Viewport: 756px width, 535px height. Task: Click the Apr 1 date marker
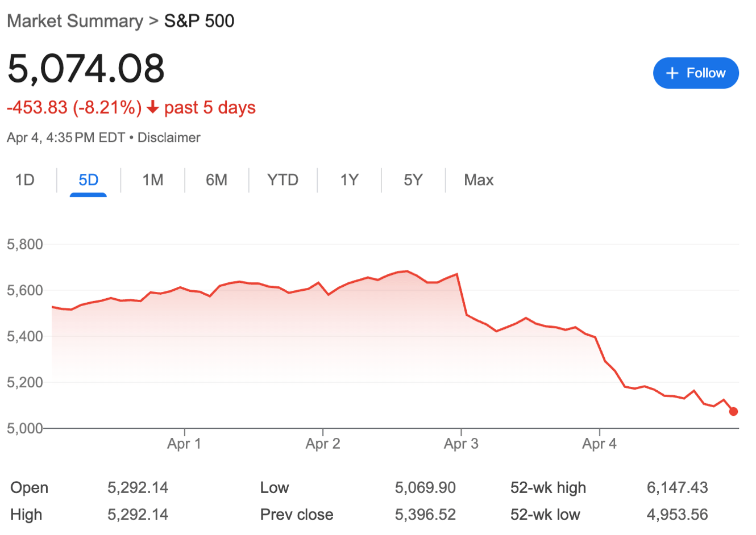click(x=184, y=444)
